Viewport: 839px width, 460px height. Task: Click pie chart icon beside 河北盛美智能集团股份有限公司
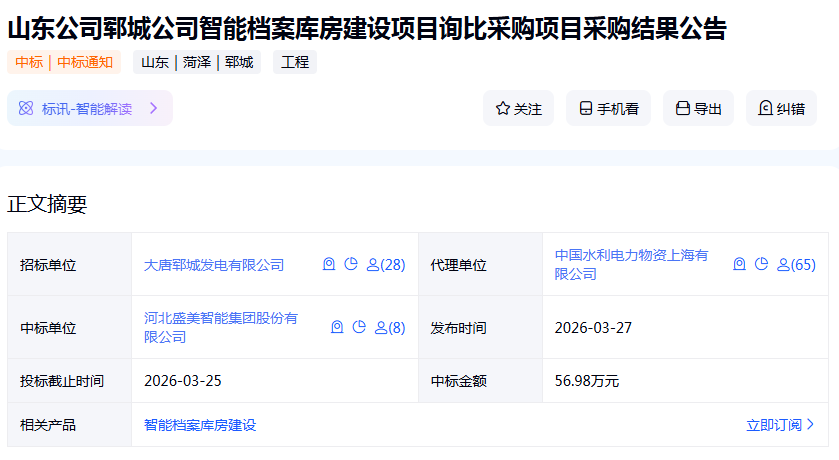click(x=358, y=327)
